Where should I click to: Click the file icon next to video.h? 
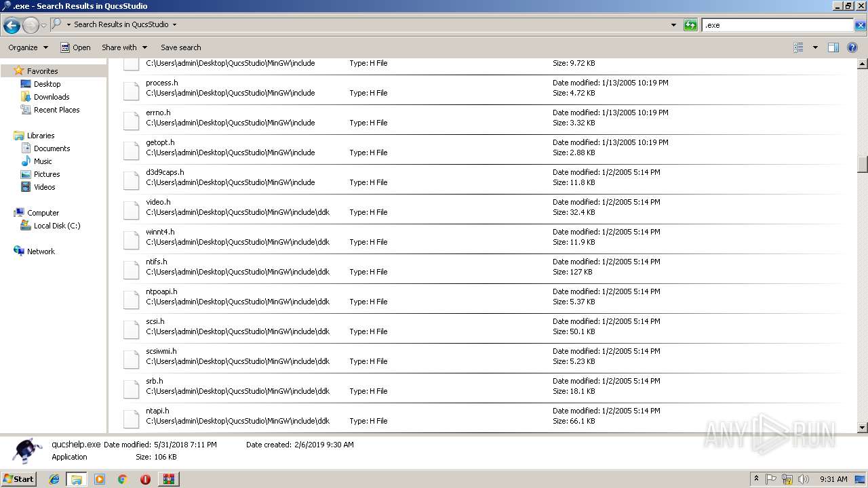click(131, 209)
